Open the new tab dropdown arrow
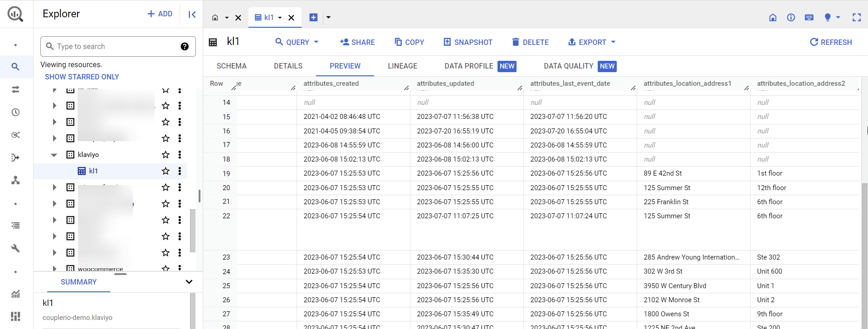This screenshot has height=329, width=868. point(328,17)
